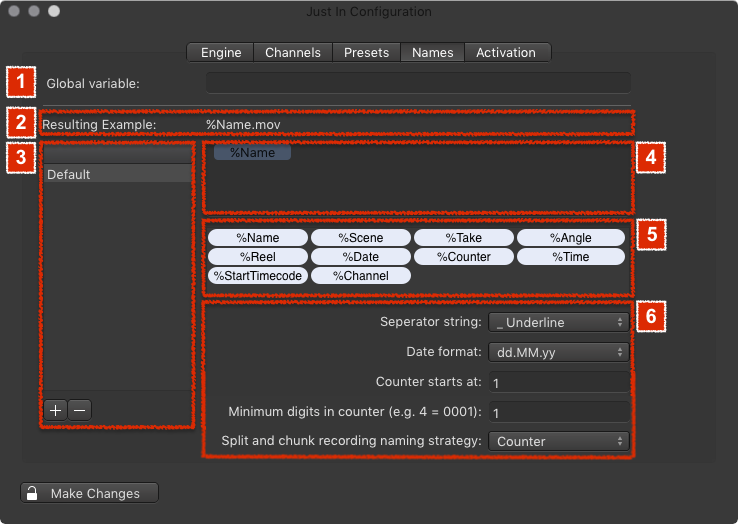Screen dimensions: 738x524
Task: Open the split and chunk naming strategy dropdown
Action: (559, 441)
